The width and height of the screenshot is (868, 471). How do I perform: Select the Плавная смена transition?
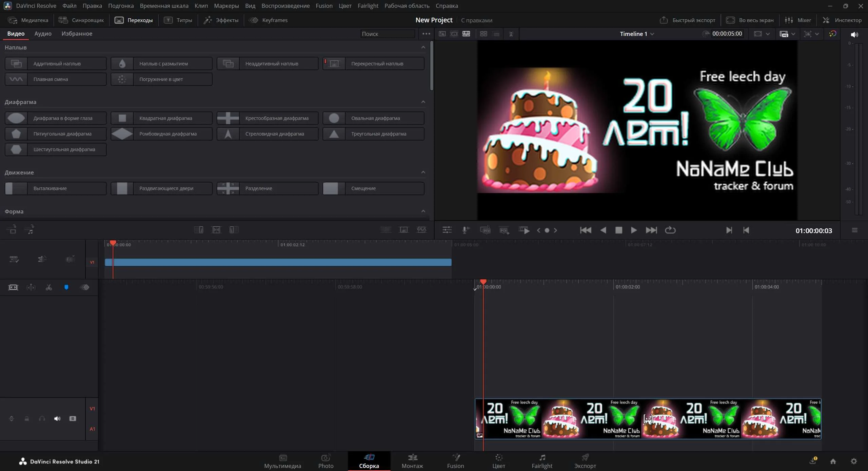(x=56, y=79)
